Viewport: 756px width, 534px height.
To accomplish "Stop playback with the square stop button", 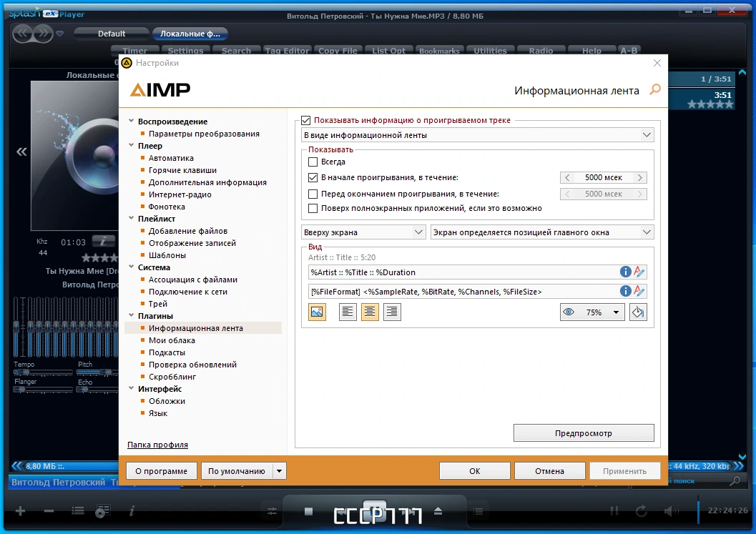I will pyautogui.click(x=309, y=511).
